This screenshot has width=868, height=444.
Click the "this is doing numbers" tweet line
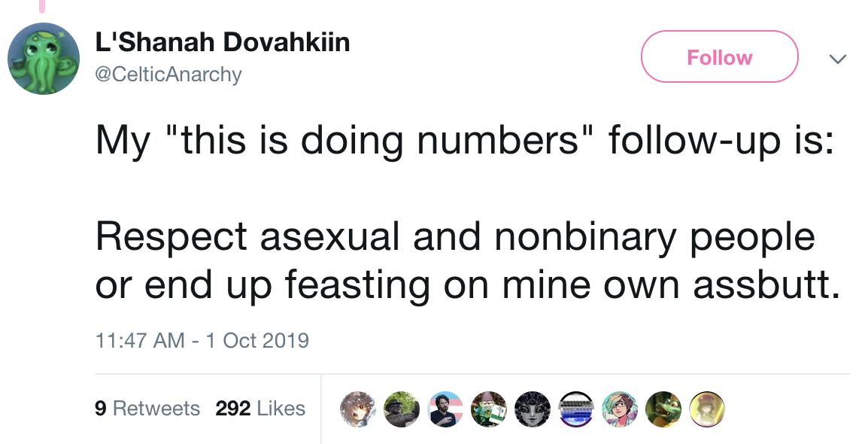(464, 141)
